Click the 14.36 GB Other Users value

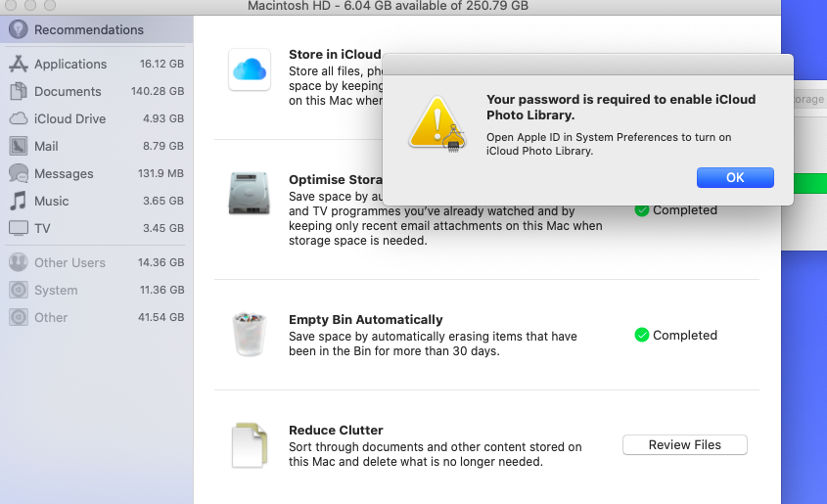(161, 262)
